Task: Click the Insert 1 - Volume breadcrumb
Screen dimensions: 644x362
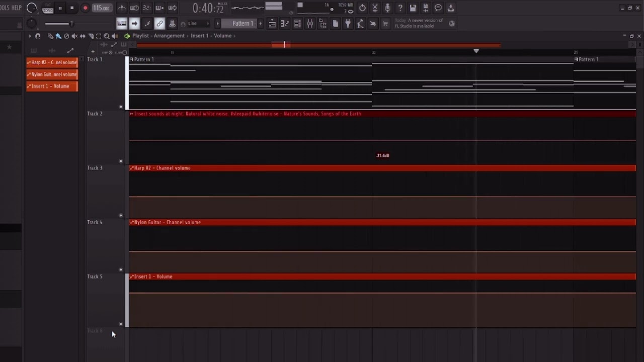Action: point(211,36)
